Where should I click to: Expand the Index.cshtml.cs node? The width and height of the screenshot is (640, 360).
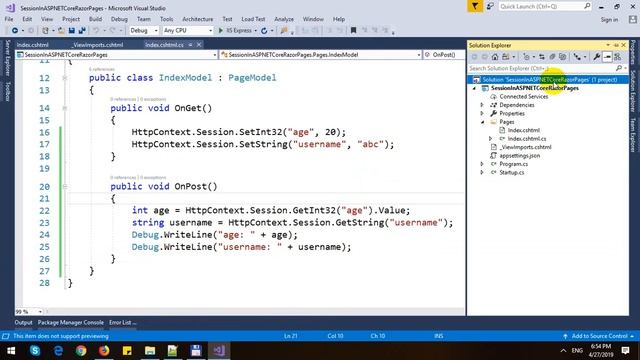point(491,139)
